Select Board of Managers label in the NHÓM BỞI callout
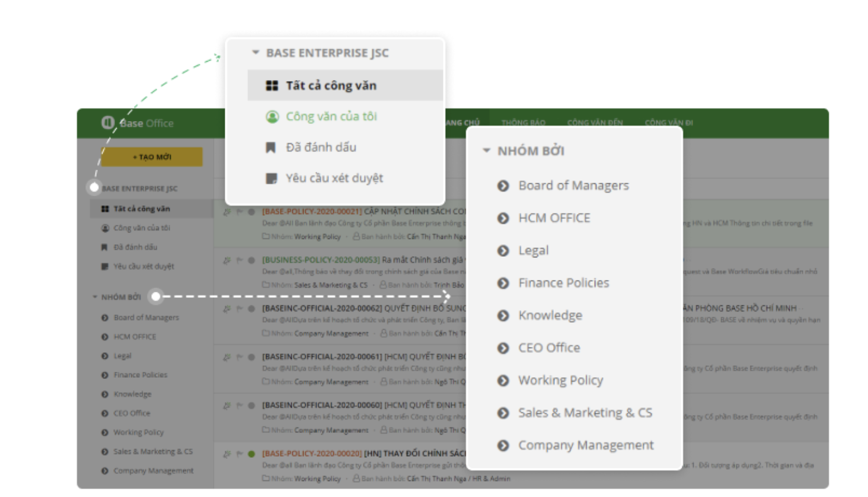Viewport: 868px width, 497px height. [x=573, y=186]
